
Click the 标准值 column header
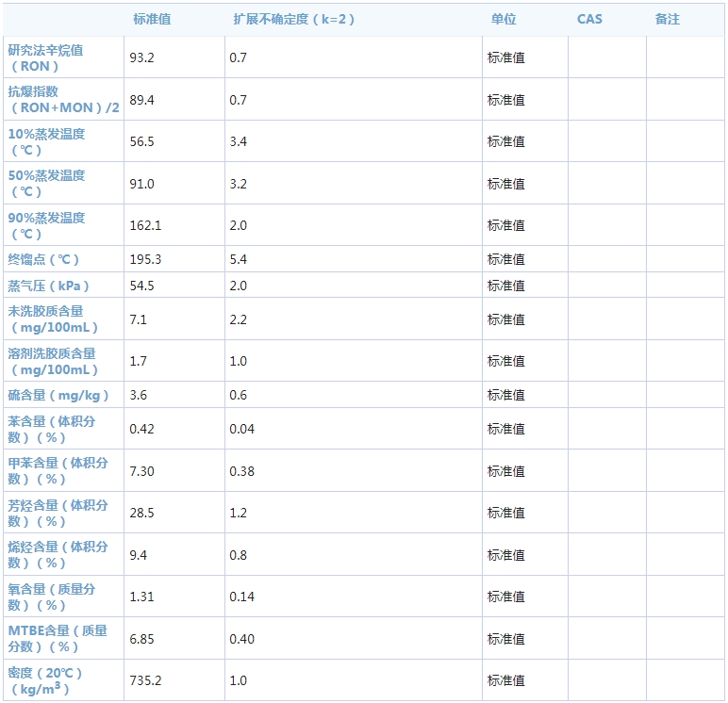coord(152,19)
